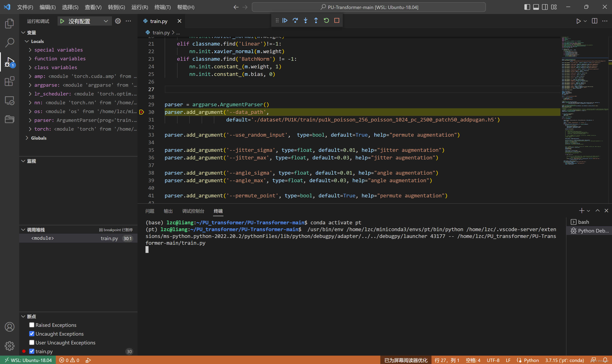Click the 没有配置 dropdown for run config
Image resolution: width=612 pixels, height=364 pixels.
(x=85, y=21)
